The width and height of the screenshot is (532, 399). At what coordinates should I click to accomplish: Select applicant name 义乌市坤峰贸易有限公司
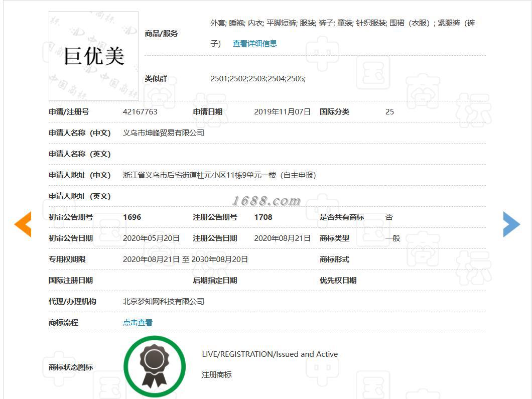pos(164,133)
